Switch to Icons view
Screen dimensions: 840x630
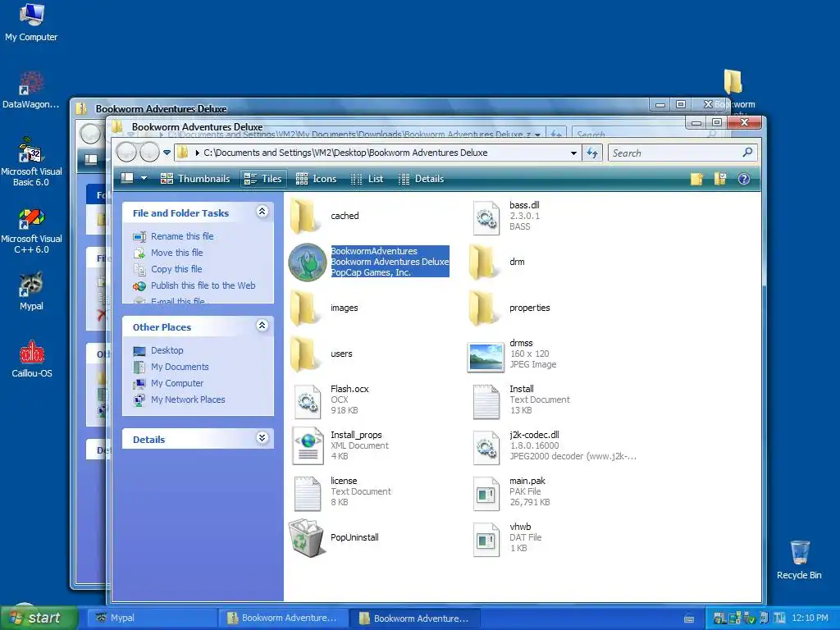316,179
